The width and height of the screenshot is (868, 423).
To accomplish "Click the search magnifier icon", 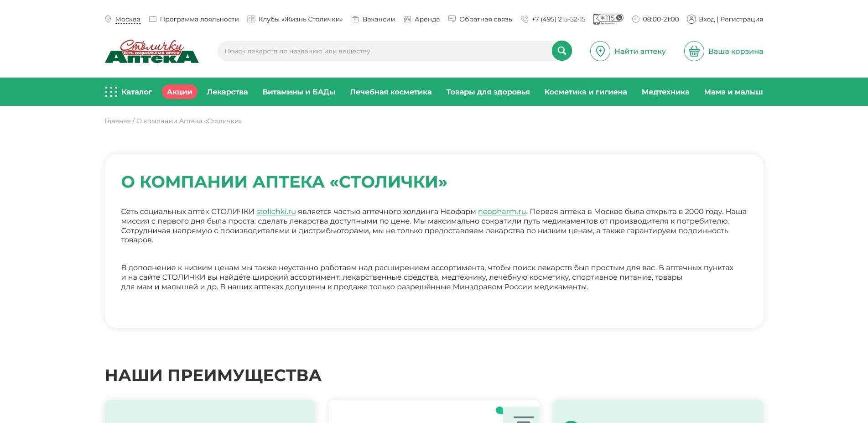I will [x=561, y=51].
